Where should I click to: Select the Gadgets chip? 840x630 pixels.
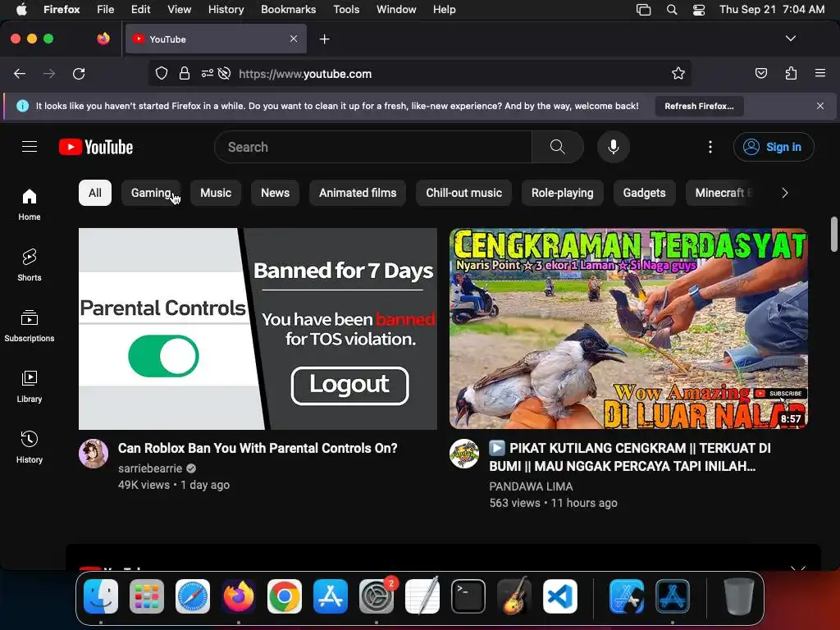click(x=645, y=193)
